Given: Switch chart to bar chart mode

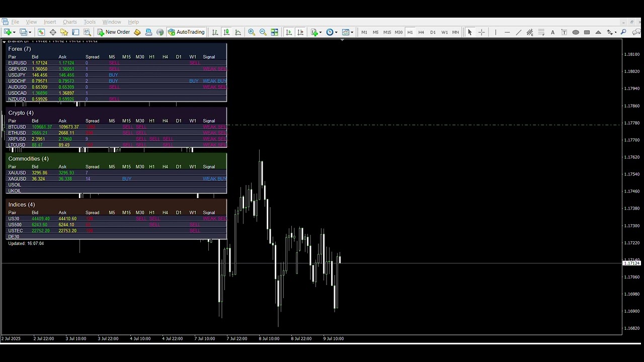Looking at the screenshot, I should click(215, 32).
